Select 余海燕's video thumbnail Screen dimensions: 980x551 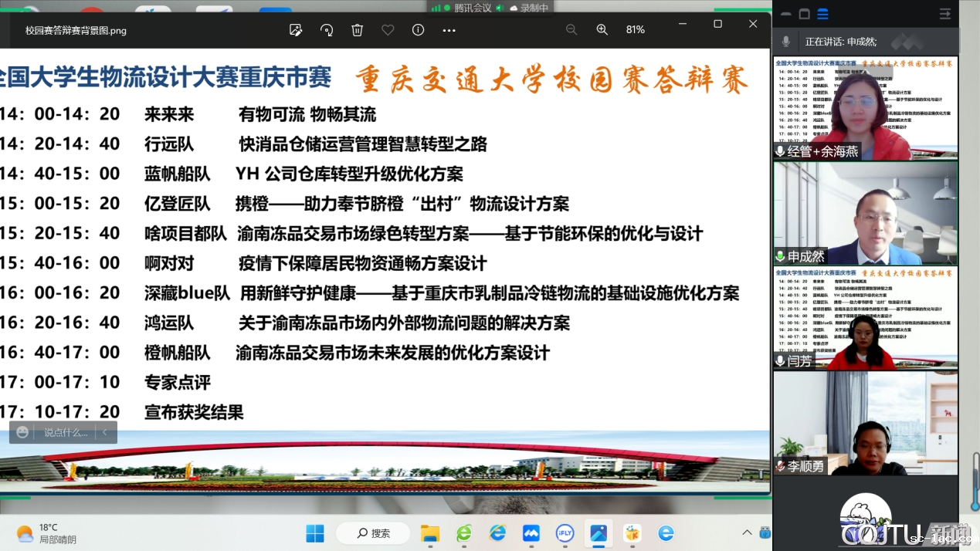865,107
